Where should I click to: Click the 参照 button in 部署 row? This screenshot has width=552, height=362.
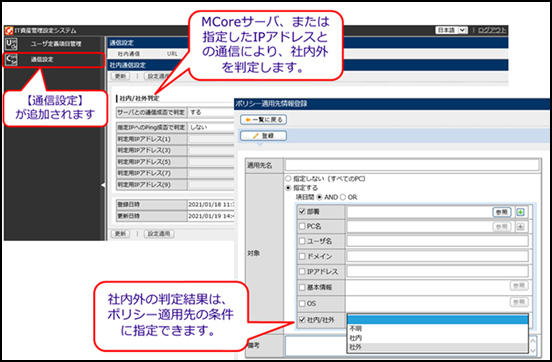(502, 212)
